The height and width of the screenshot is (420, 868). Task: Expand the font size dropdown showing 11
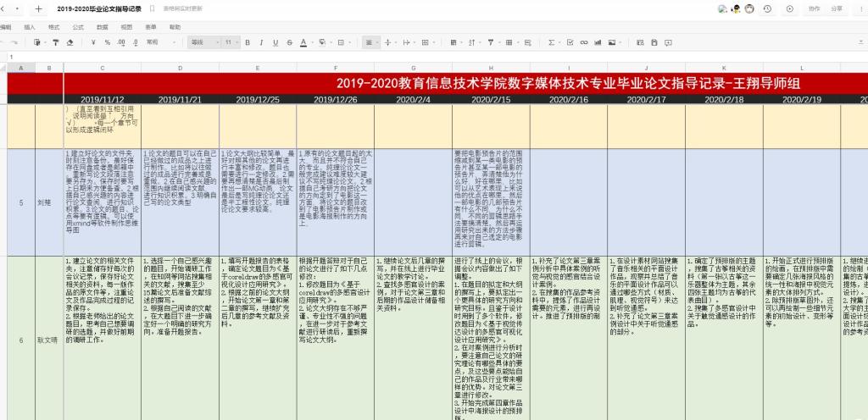(231, 41)
